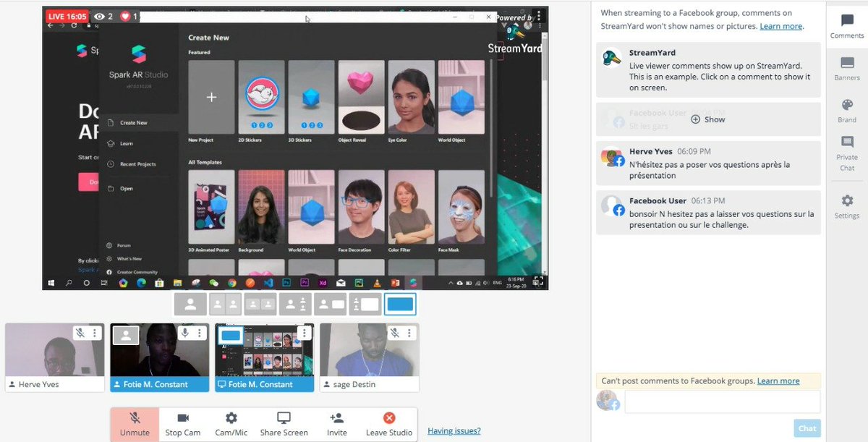Click the Visual Studio Code icon in the shared taskbar
The height and width of the screenshot is (442, 868).
[x=268, y=283]
